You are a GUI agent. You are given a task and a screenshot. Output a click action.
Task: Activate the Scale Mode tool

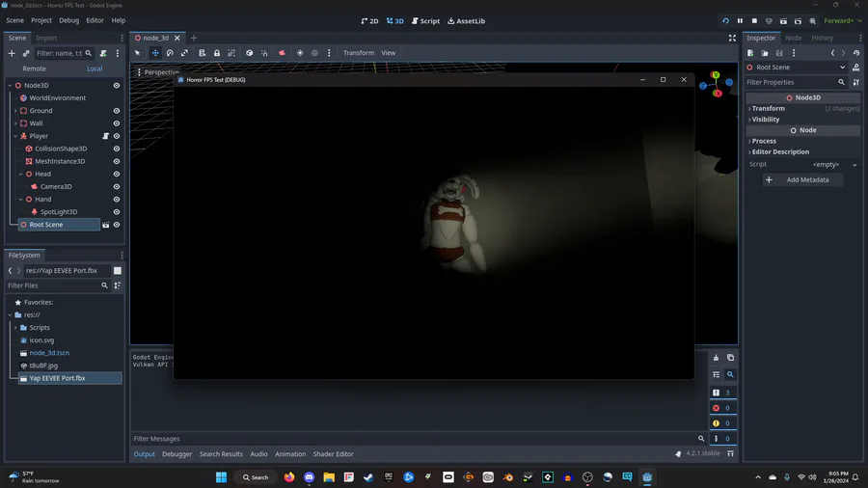pos(184,53)
